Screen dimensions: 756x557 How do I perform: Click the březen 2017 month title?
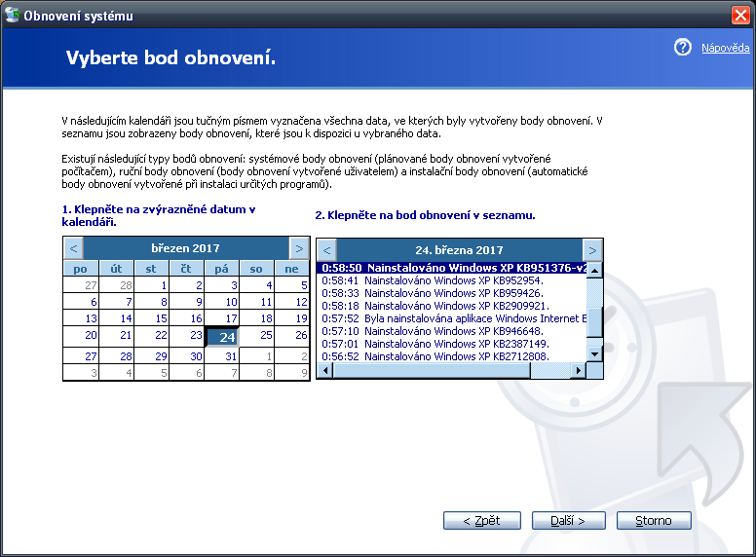tap(186, 248)
